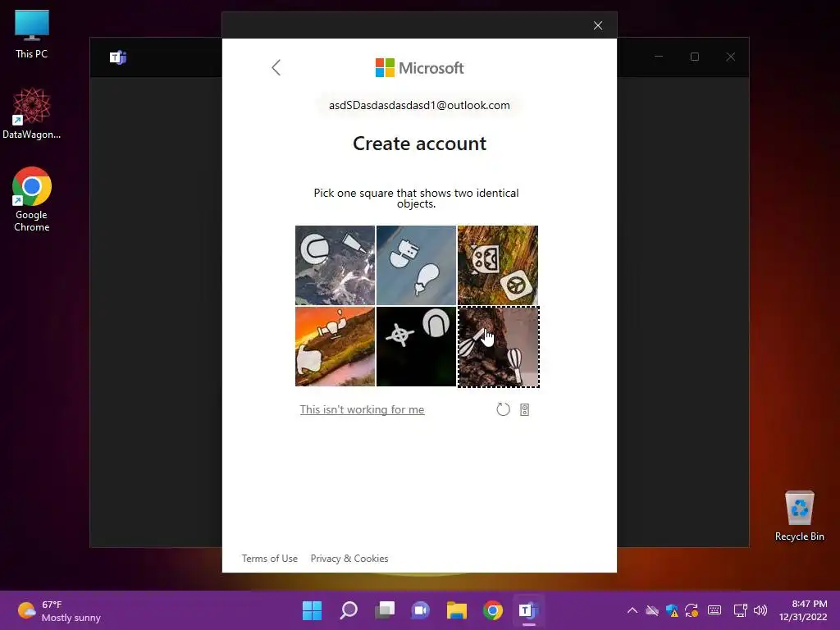The width and height of the screenshot is (840, 630).
Task: Open Teams Chat in taskbar
Action: tap(421, 610)
